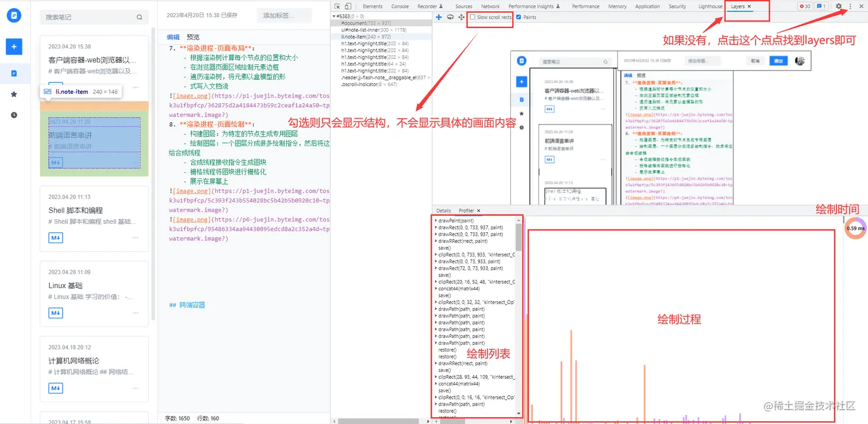Switch to the Lighthouse tab

710,6
